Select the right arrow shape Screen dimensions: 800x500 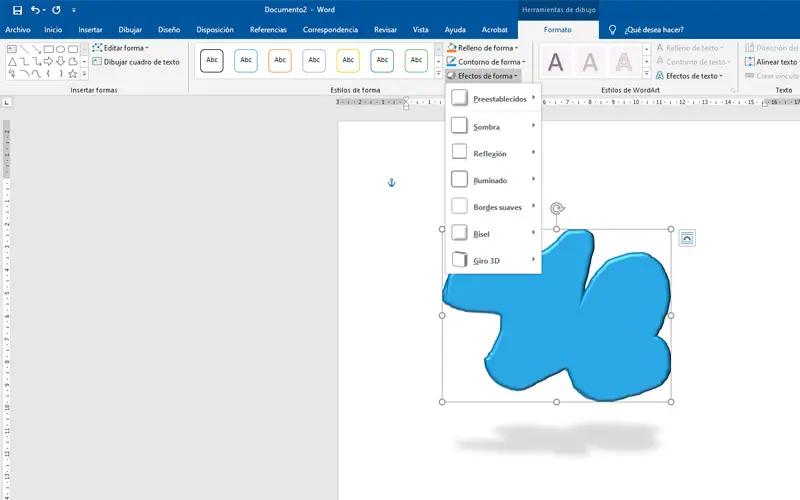(x=48, y=61)
